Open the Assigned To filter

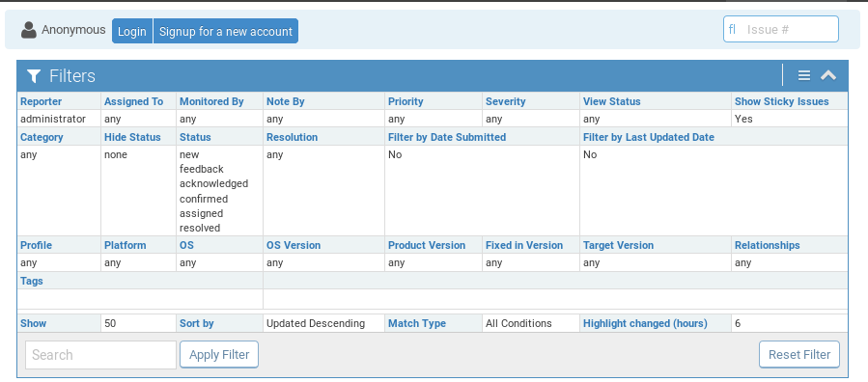pos(133,101)
